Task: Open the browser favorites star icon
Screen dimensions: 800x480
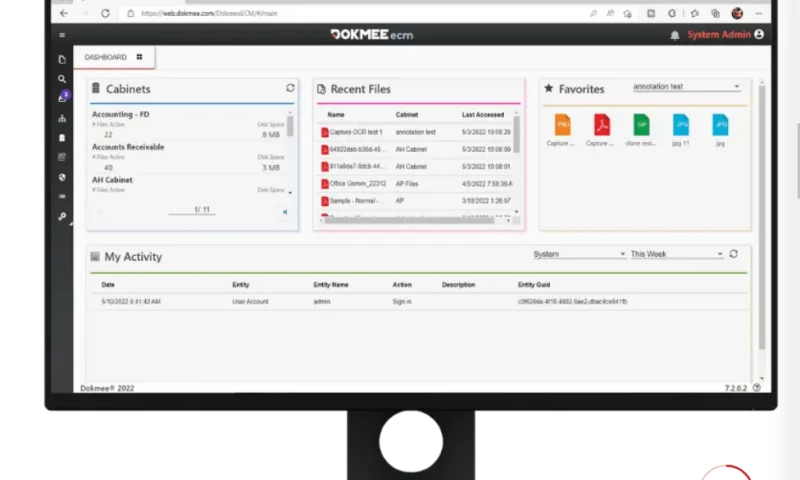Action: pyautogui.click(x=694, y=14)
